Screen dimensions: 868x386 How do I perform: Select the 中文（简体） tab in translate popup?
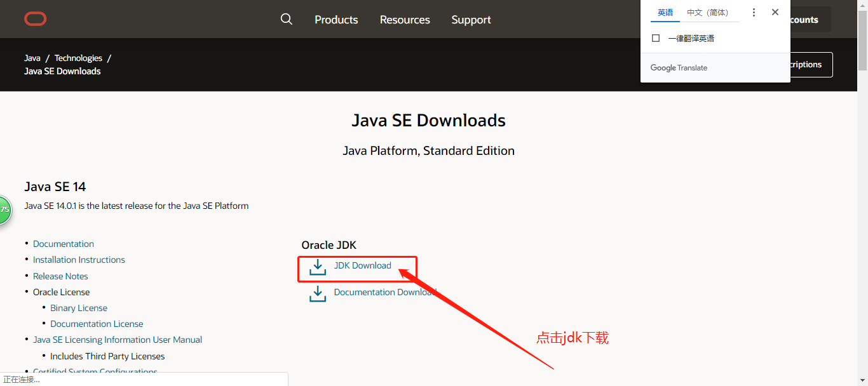709,13
